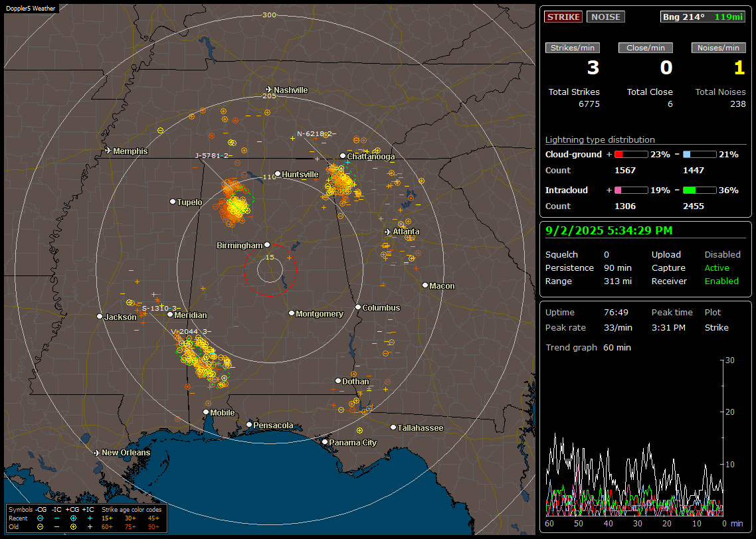
Task: Click the Range value 313 mi
Action: click(618, 281)
